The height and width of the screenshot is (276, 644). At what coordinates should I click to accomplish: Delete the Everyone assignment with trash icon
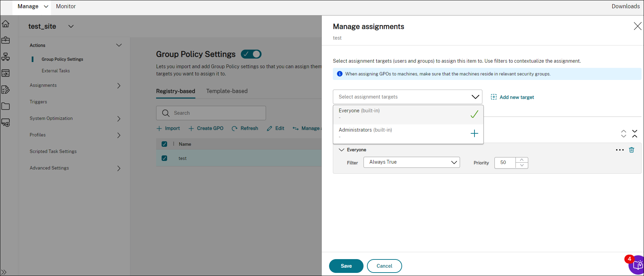point(632,150)
